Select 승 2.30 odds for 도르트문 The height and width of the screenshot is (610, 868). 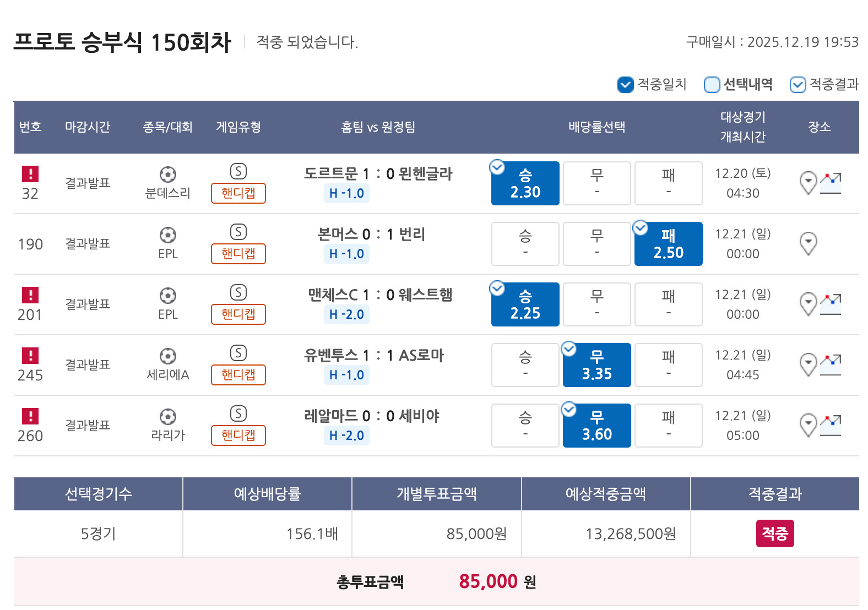[x=525, y=183]
